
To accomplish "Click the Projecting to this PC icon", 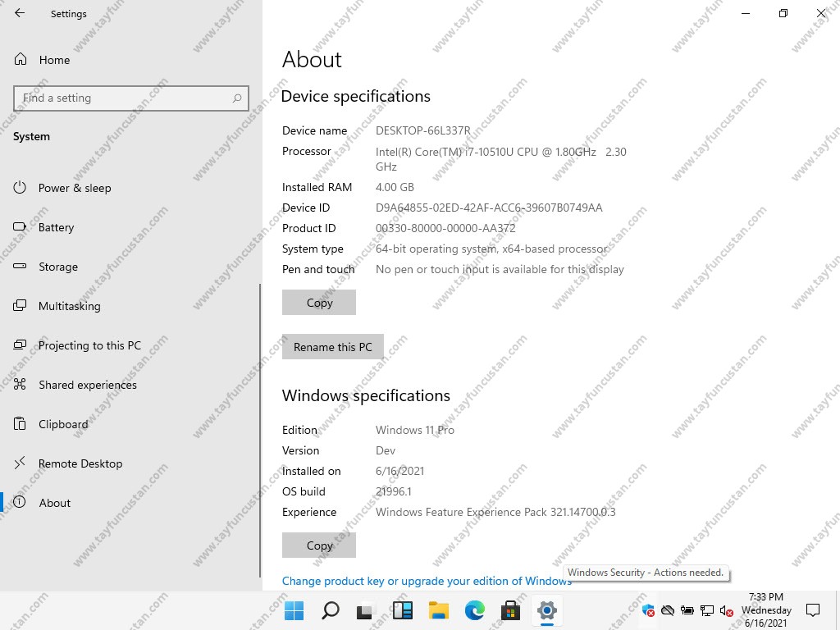I will [20, 345].
